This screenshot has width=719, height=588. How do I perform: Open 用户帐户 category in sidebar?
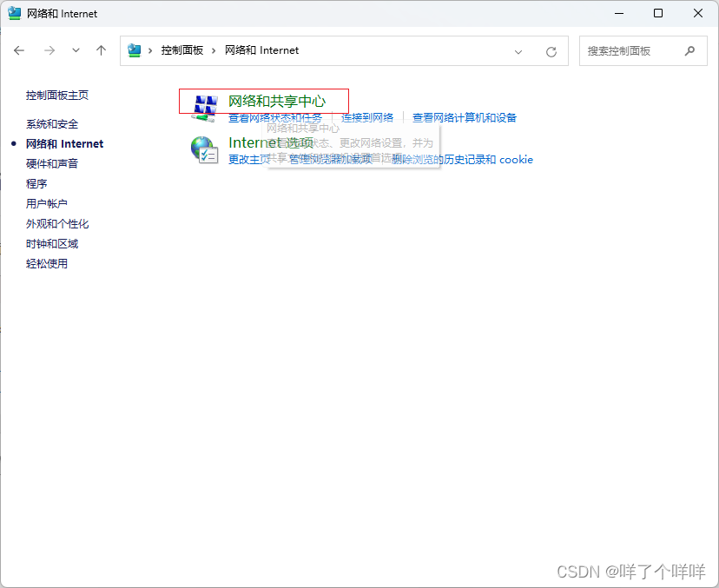(x=46, y=203)
